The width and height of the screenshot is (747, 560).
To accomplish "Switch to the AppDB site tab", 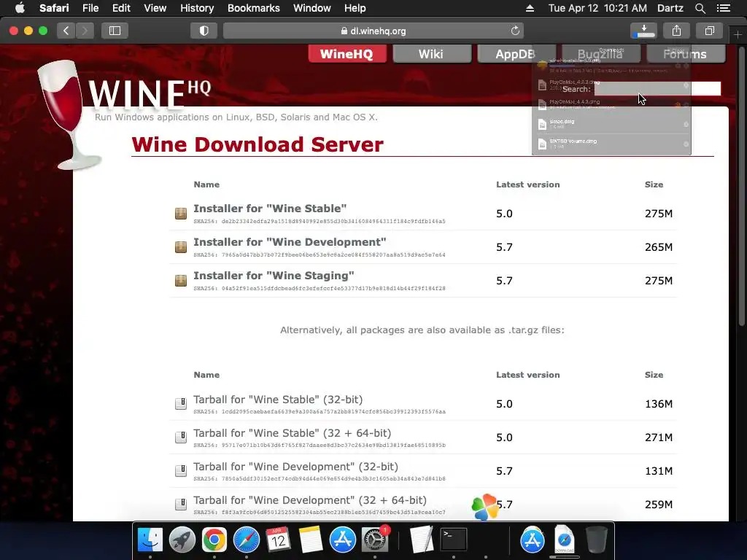I will tap(516, 54).
